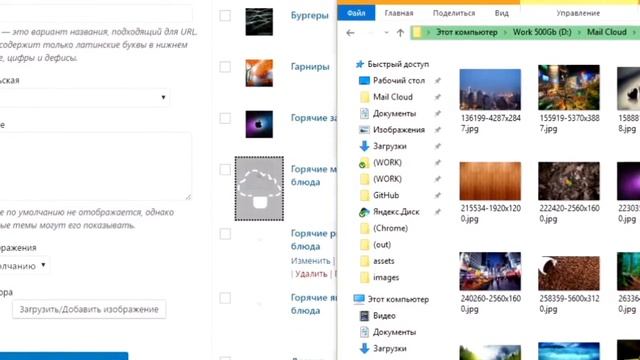
Task: Click the Бургеры category thumbnail image
Action: point(259,22)
